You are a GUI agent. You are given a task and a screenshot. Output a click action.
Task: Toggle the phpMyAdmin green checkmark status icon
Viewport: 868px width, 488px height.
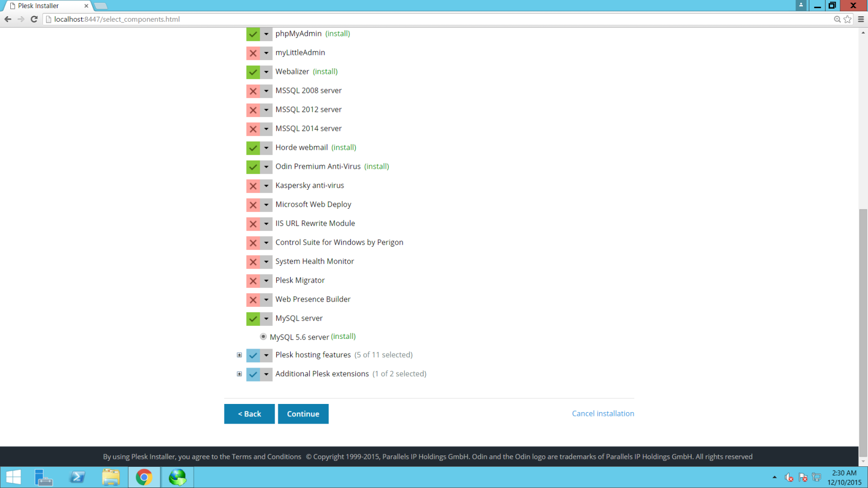pyautogui.click(x=253, y=34)
